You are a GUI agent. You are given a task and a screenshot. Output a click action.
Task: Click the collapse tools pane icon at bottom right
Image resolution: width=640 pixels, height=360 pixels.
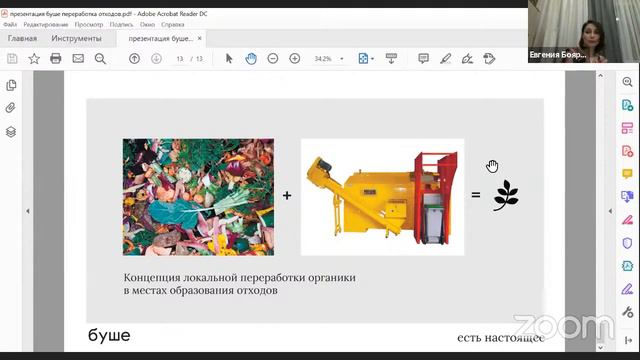628,340
